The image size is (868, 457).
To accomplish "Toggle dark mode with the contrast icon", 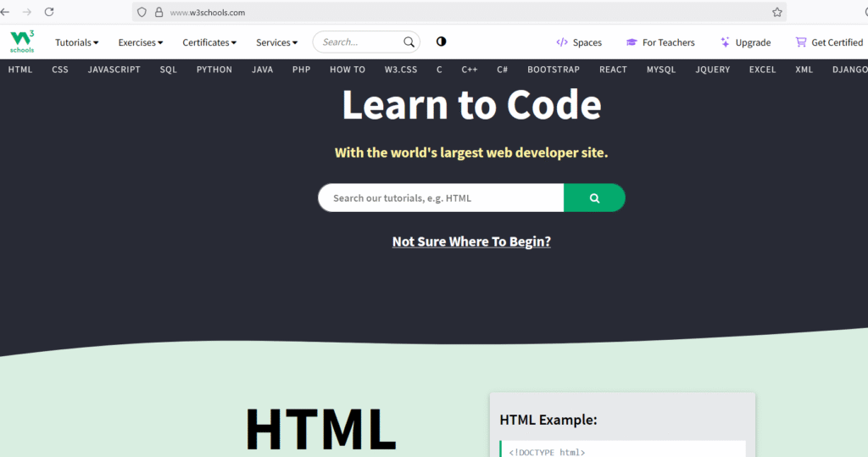I will [441, 42].
